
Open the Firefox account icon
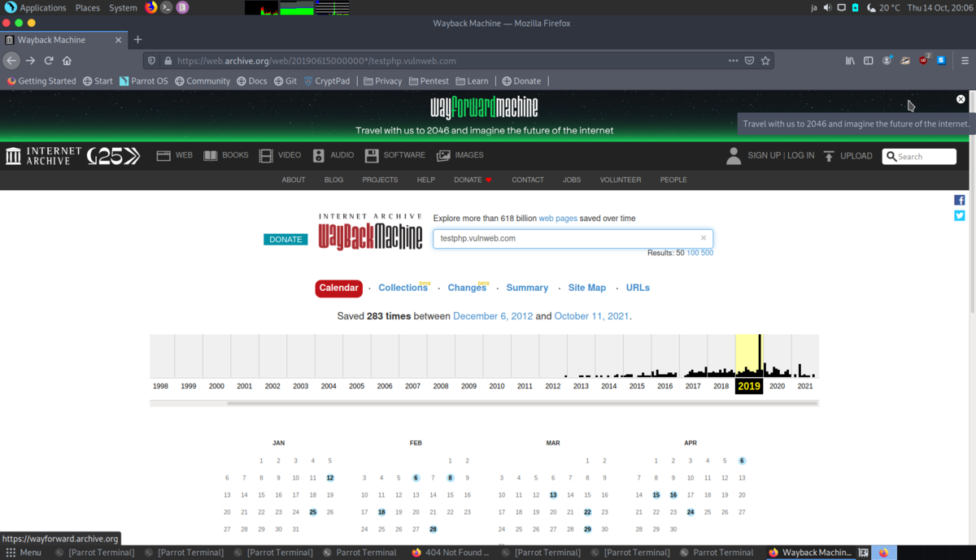(x=887, y=60)
